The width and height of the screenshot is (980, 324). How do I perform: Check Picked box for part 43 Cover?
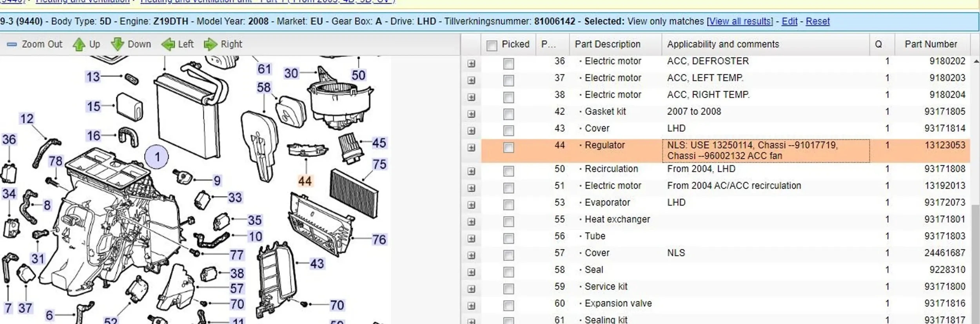(x=508, y=131)
